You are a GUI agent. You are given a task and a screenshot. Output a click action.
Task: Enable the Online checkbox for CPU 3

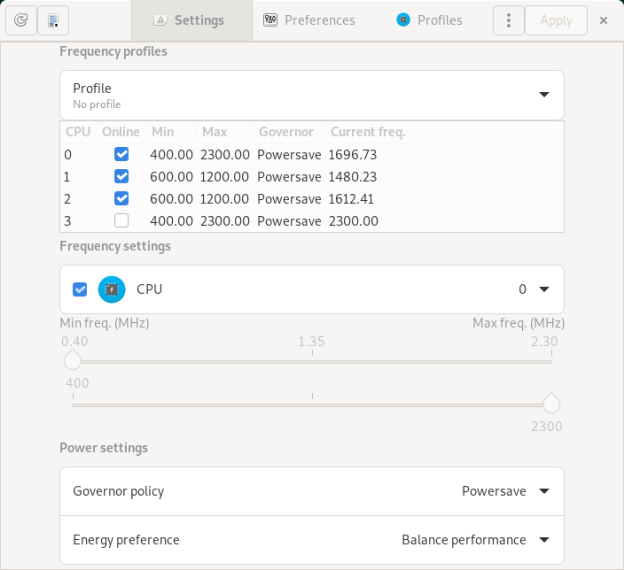tap(121, 221)
